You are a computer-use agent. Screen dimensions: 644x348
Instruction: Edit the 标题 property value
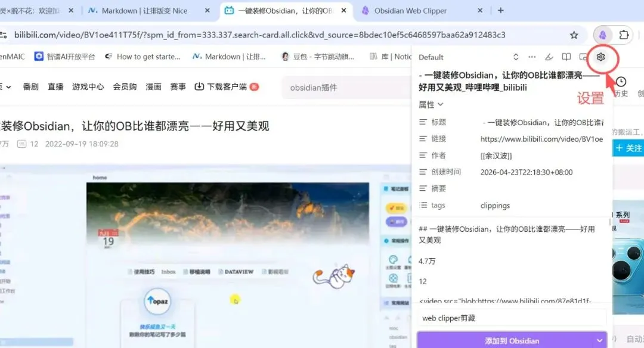[x=542, y=122]
